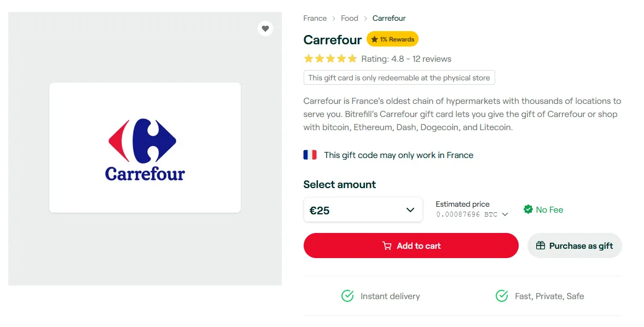Viewport: 644px width, 327px height.
Task: Click the 1% Rewards badge
Action: [393, 39]
